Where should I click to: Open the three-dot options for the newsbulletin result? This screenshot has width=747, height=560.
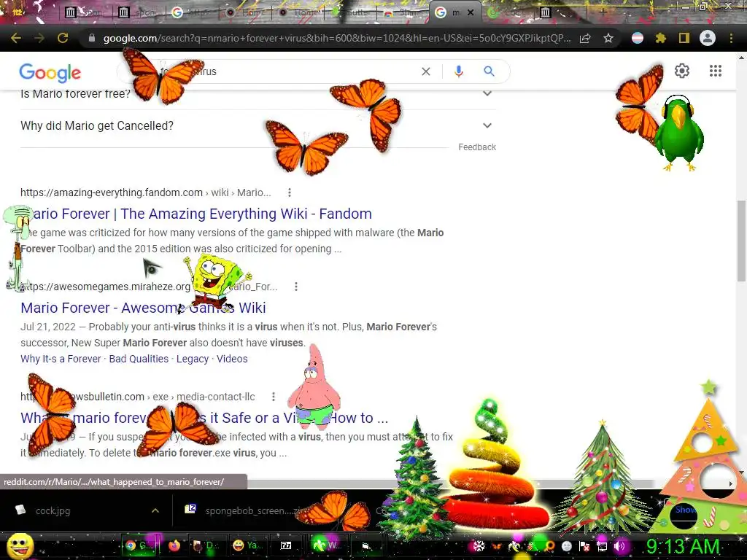coord(274,397)
